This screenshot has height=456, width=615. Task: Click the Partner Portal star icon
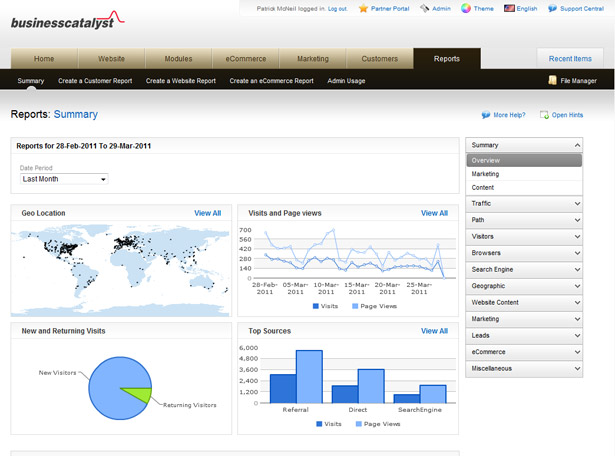(363, 8)
